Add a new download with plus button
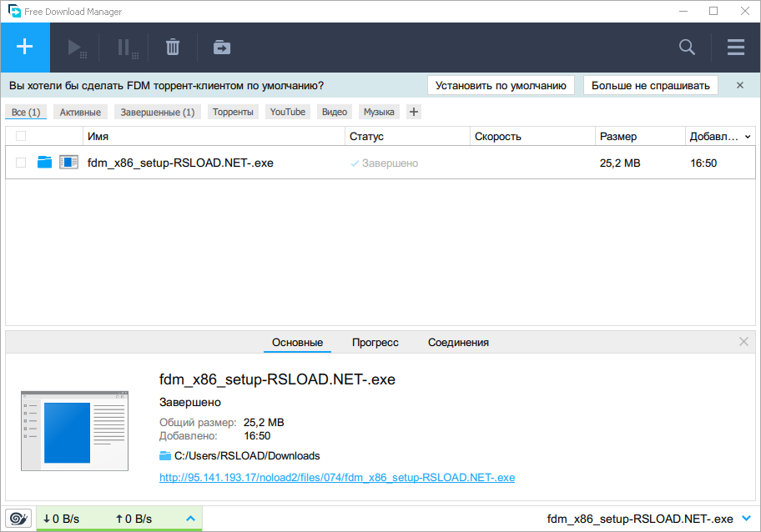This screenshot has width=761, height=532. coord(25,47)
